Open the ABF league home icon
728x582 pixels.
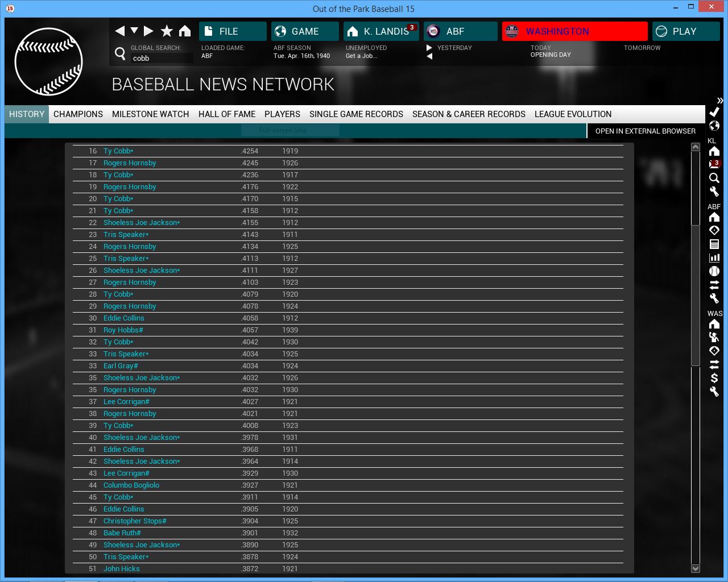click(x=714, y=217)
